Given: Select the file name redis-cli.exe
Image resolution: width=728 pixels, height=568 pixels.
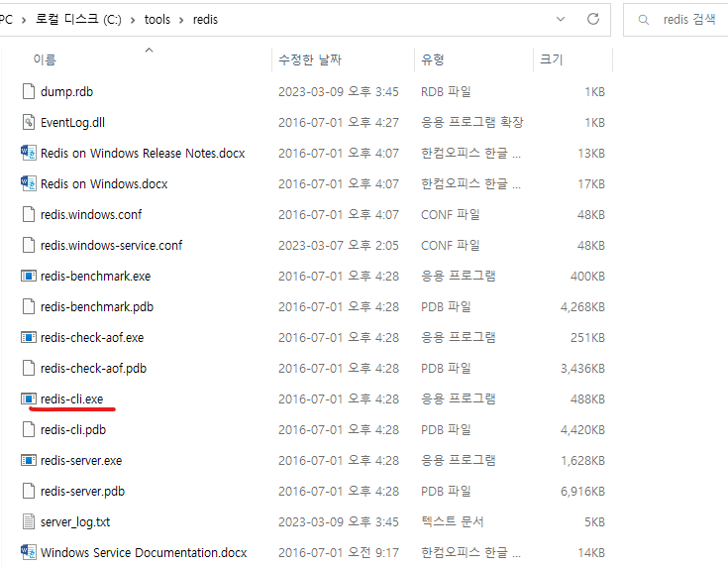Looking at the screenshot, I should click(72, 398).
